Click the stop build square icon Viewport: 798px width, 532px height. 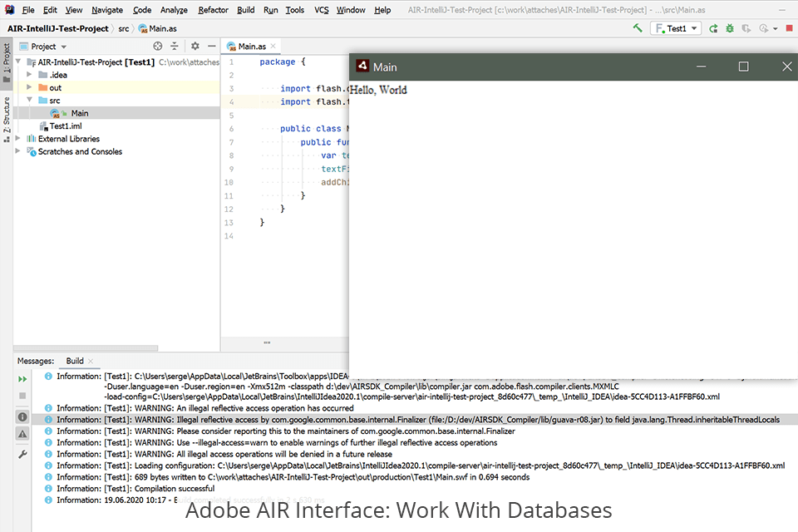click(x=22, y=396)
